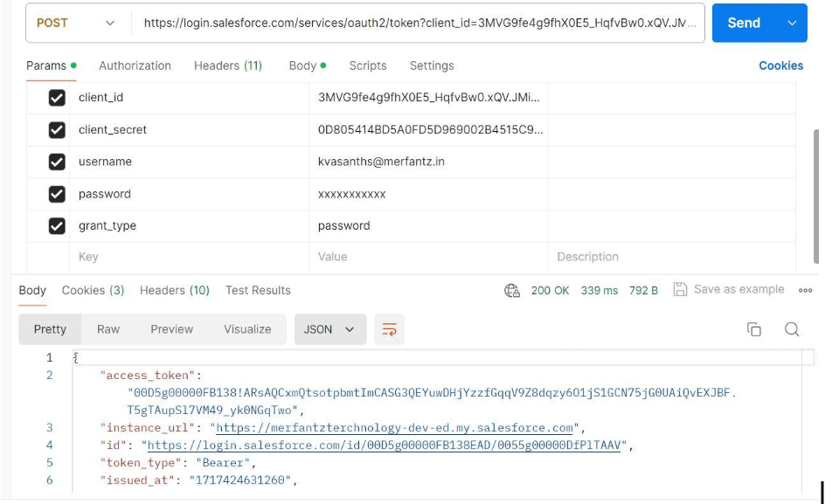The height and width of the screenshot is (504, 832).
Task: Click the access token string 00D5g00000FB138
Action: click(432, 402)
